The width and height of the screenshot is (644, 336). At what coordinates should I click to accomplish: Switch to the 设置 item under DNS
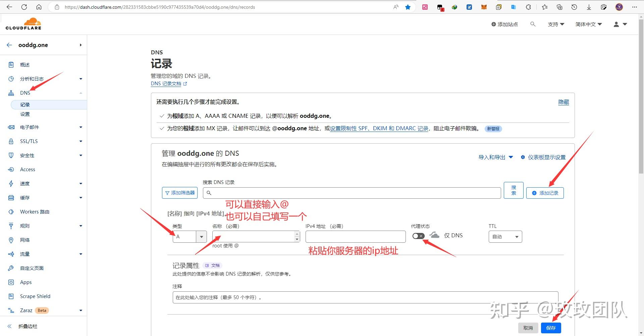pyautogui.click(x=25, y=114)
